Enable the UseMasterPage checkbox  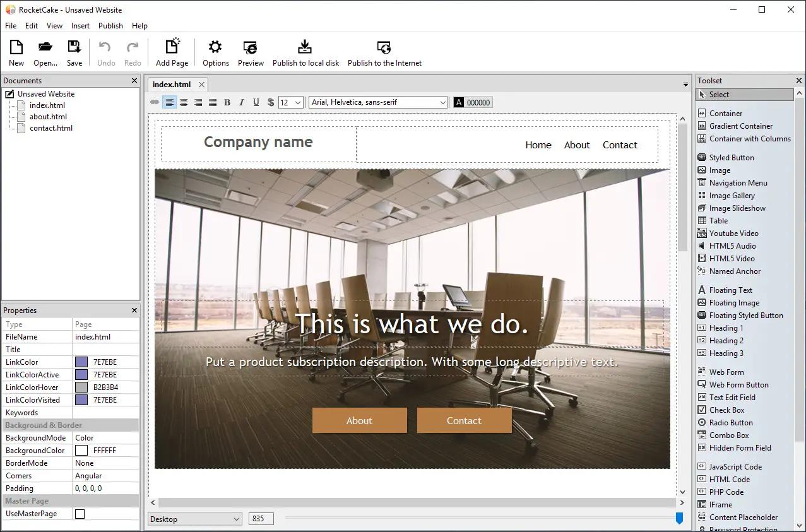tap(80, 514)
